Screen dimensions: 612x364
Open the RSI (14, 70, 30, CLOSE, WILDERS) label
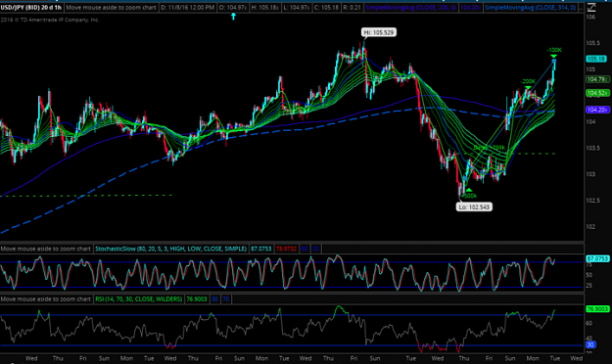[139, 299]
